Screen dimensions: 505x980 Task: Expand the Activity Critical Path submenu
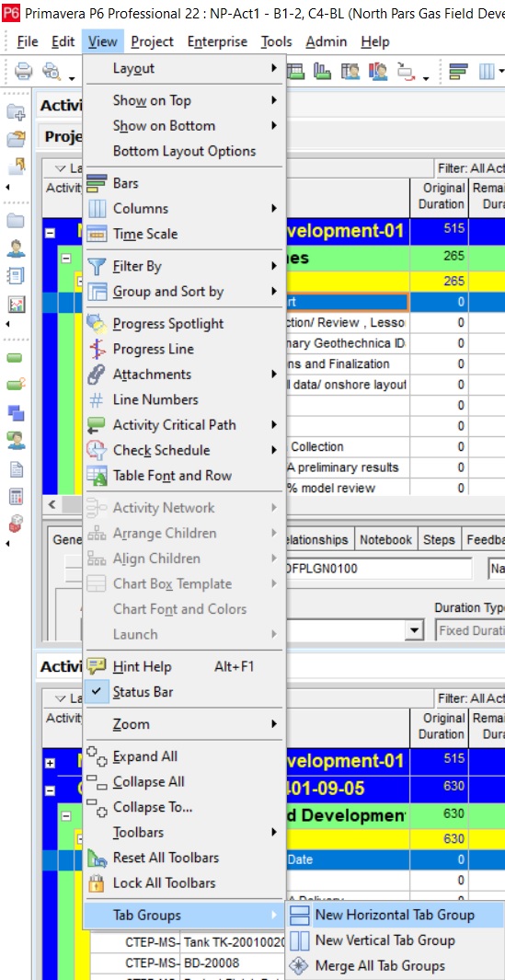[185, 425]
